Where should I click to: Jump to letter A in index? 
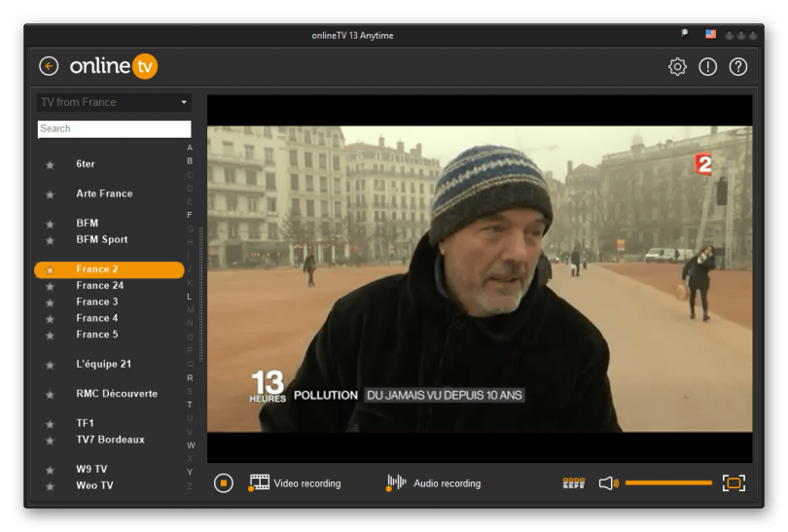pos(190,148)
